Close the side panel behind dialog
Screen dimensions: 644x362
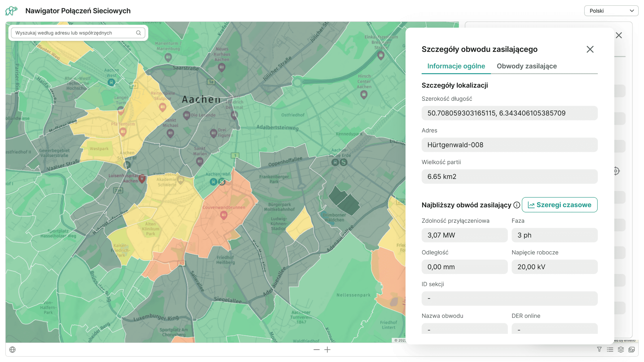619,35
